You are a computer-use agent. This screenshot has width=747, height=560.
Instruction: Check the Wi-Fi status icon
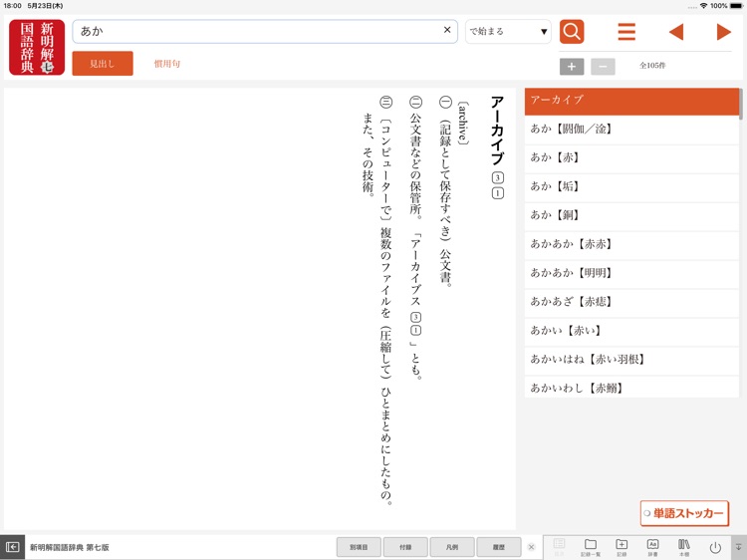703,6
